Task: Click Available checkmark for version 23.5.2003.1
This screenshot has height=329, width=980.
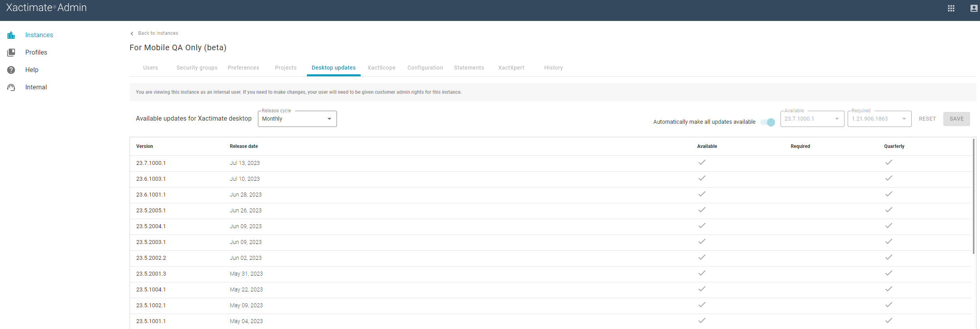Action: (702, 242)
